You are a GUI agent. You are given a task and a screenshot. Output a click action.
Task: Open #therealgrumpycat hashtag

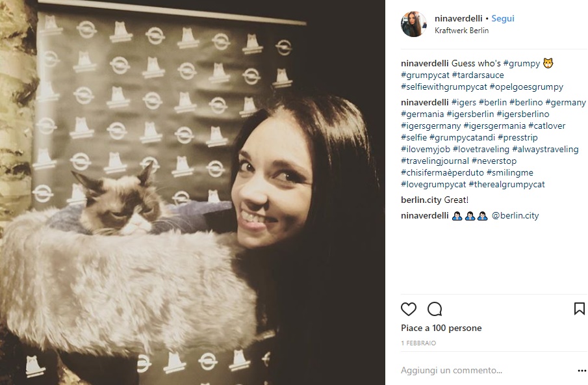pos(507,184)
